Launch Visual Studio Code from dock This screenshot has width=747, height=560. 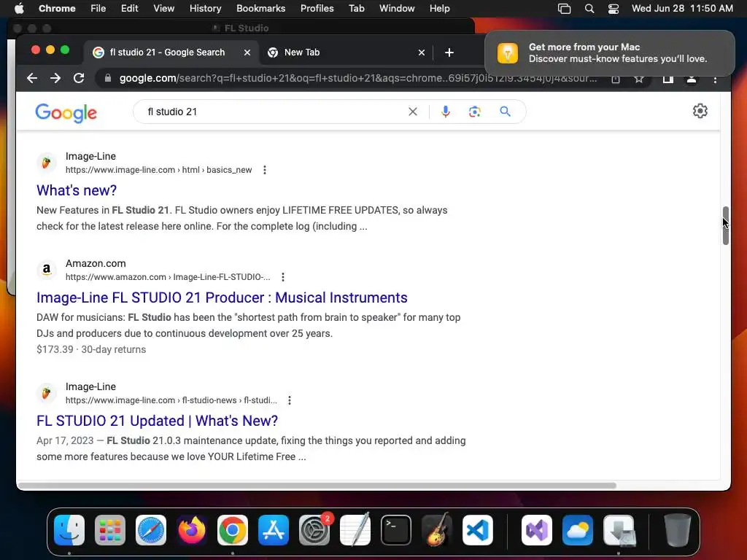point(478,530)
